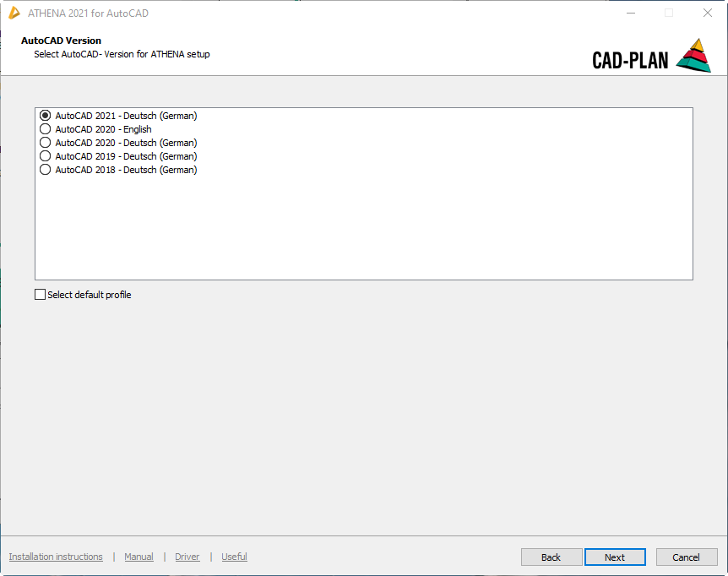728x576 pixels.
Task: Select AutoCAD 2019 - Deutsch (German)
Action: coord(46,156)
